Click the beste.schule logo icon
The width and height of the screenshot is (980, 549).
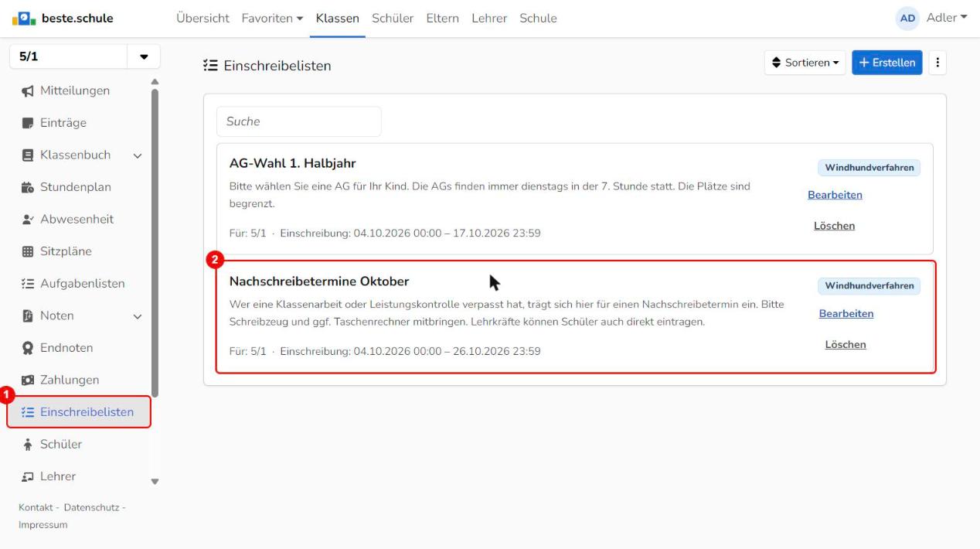point(25,18)
